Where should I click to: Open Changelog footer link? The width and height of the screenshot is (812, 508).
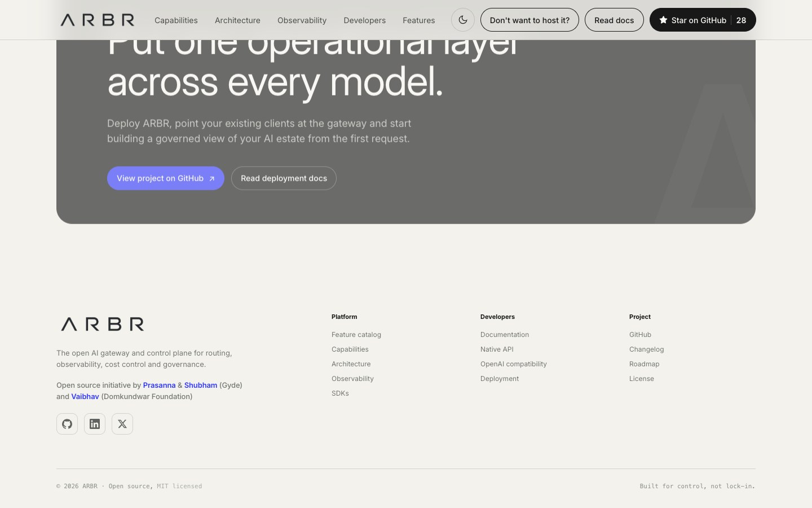[x=646, y=349]
